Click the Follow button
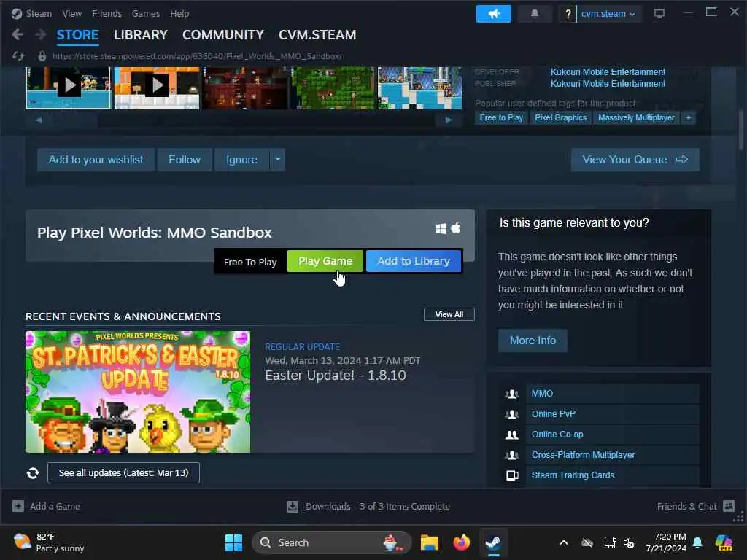This screenshot has height=560, width=747. click(x=185, y=160)
